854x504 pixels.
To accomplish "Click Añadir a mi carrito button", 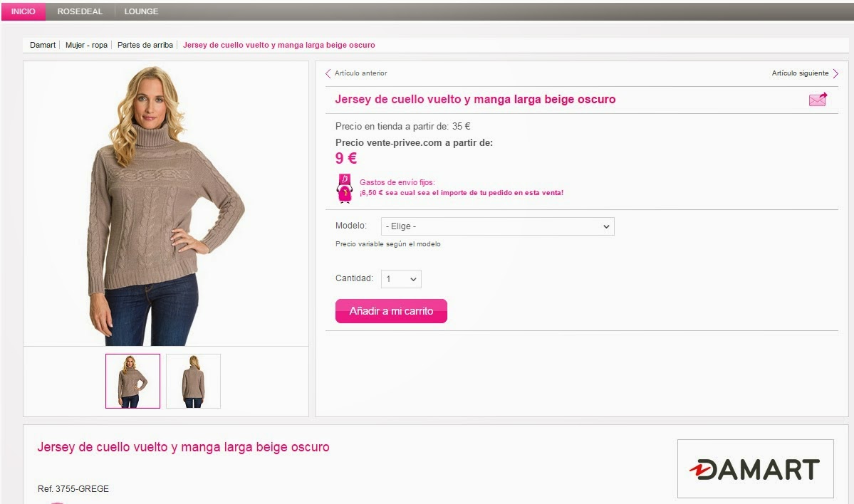I will [391, 311].
